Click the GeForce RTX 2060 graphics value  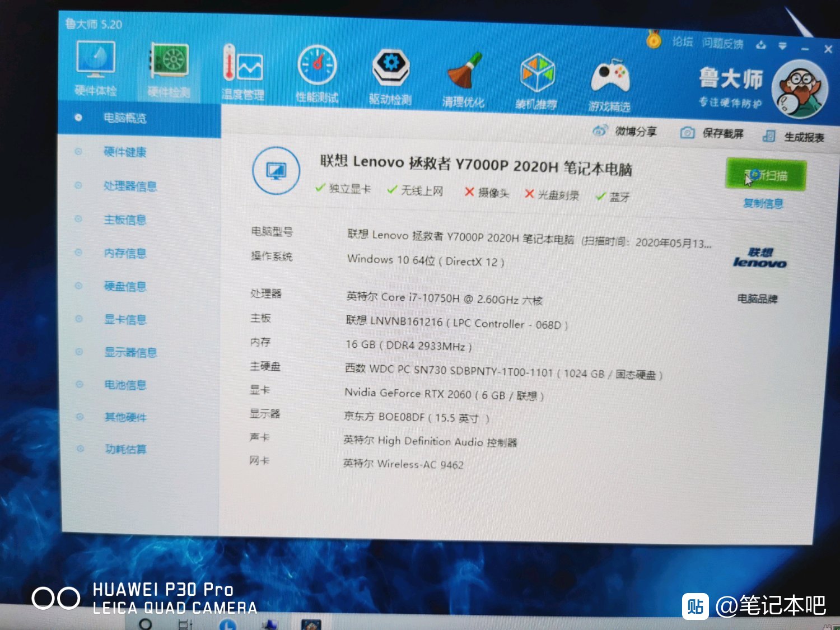(x=444, y=394)
